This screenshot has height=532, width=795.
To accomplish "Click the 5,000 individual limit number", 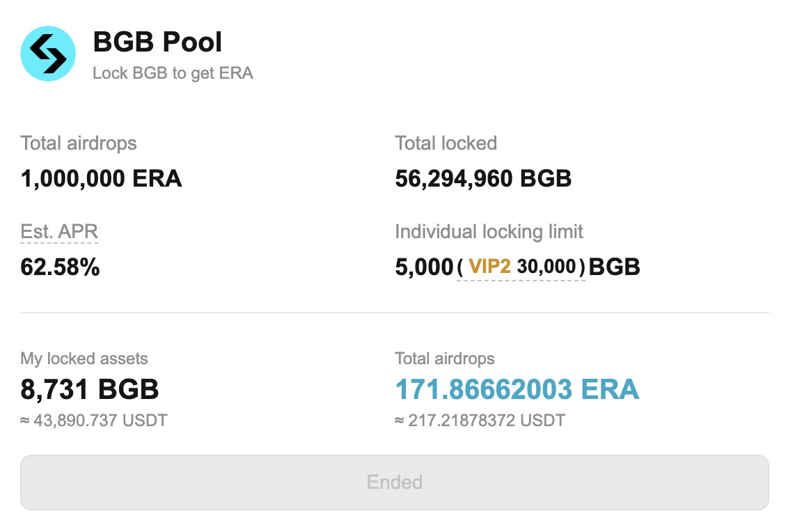I will [424, 267].
